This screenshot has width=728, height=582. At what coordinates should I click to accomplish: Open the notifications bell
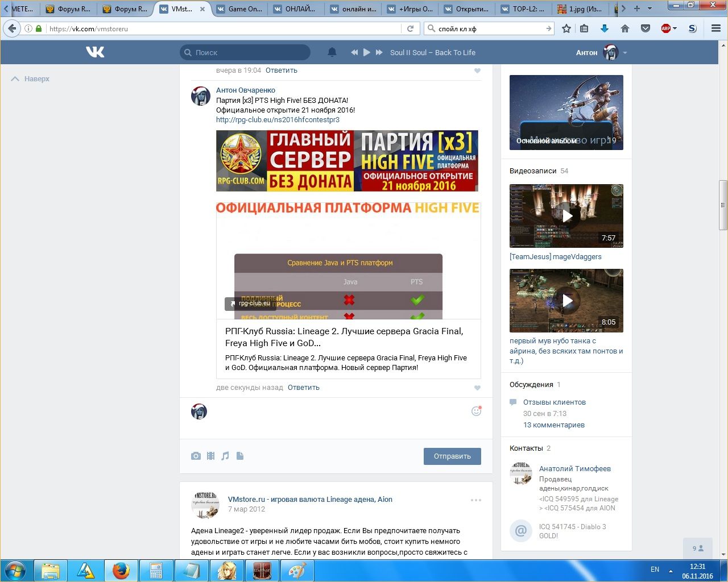332,52
